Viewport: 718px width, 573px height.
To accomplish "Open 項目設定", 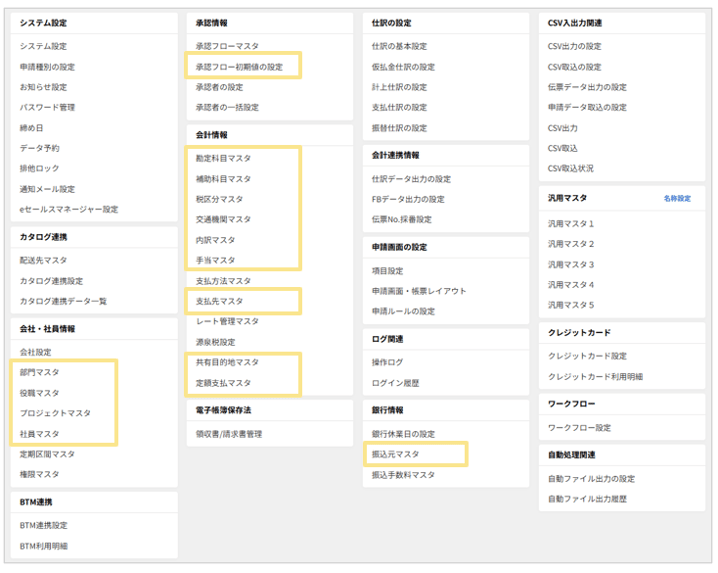I will point(387,271).
